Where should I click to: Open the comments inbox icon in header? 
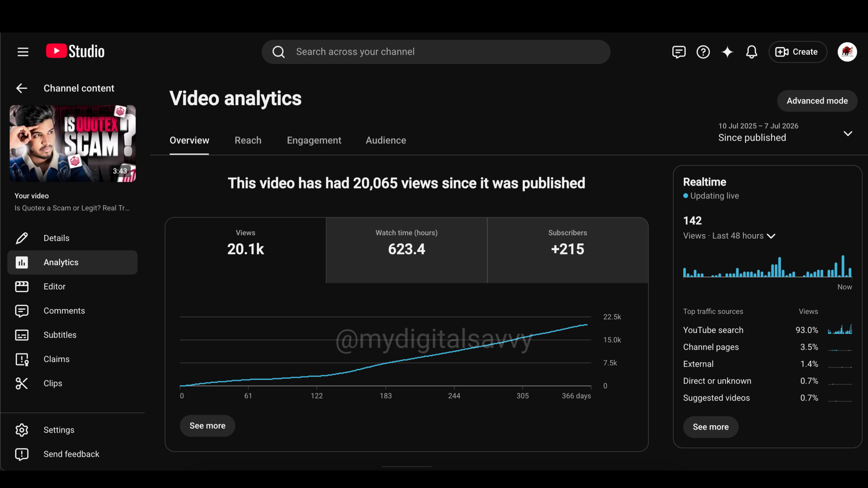tap(679, 52)
